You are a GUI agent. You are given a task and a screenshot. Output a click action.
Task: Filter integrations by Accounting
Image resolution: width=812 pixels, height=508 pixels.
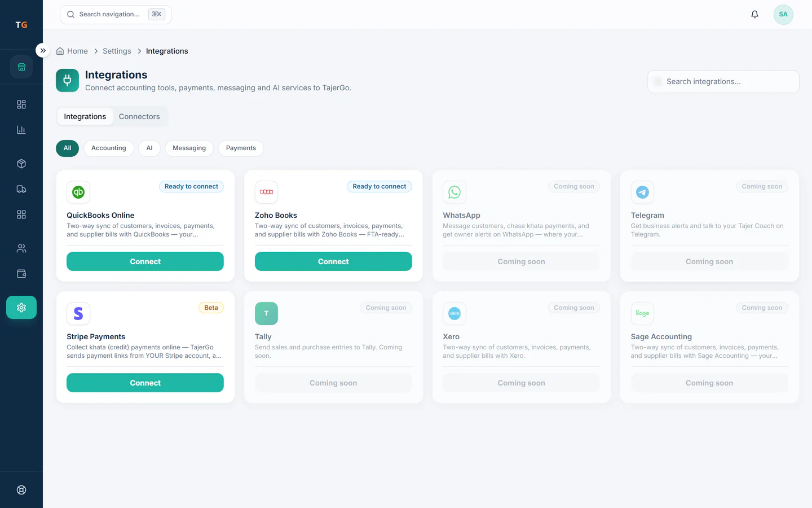tap(109, 148)
